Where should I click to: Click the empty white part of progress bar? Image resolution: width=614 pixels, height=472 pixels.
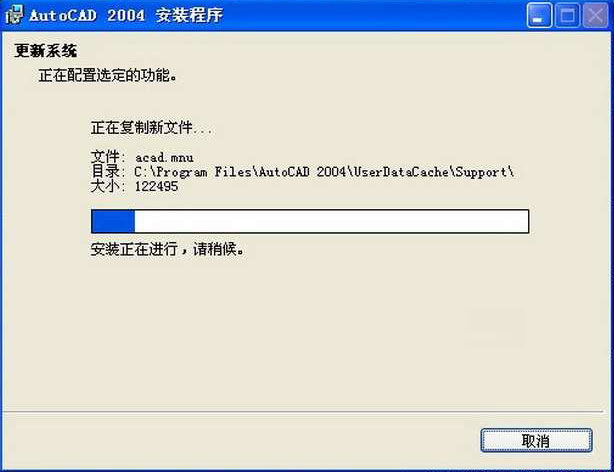[x=331, y=221]
